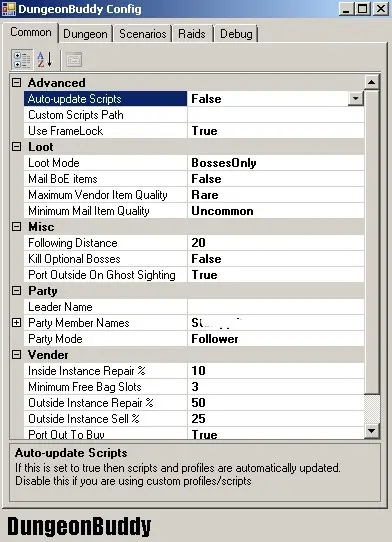
Task: Collapse the Loot category
Action: [x=16, y=147]
